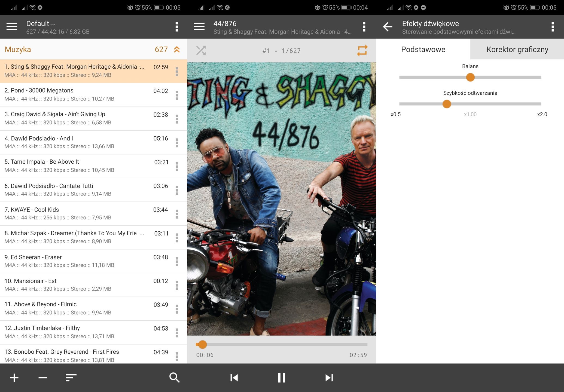Tap the x1,00 speed reset label
The width and height of the screenshot is (564, 392).
pyautogui.click(x=470, y=114)
